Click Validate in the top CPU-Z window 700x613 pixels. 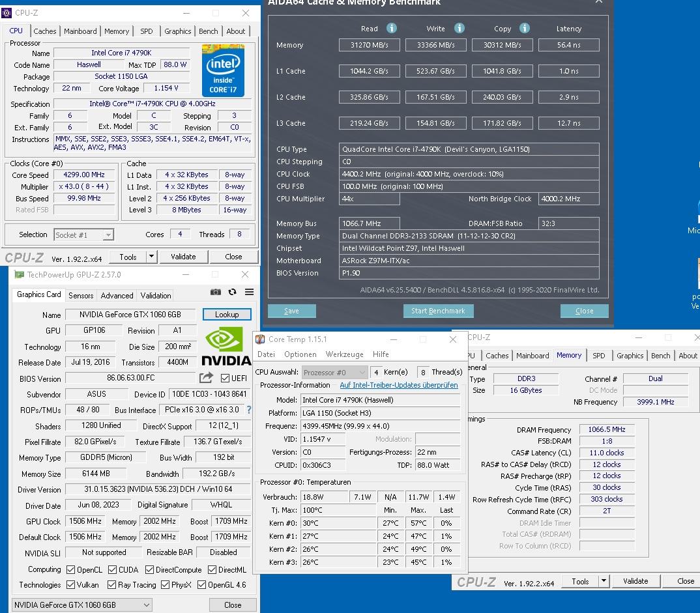click(x=183, y=257)
